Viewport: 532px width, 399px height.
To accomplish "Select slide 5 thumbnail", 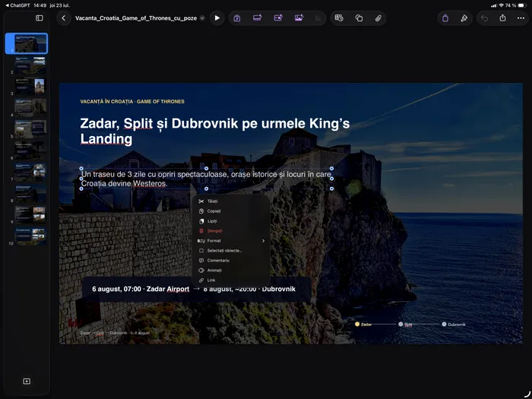I will pos(30,129).
